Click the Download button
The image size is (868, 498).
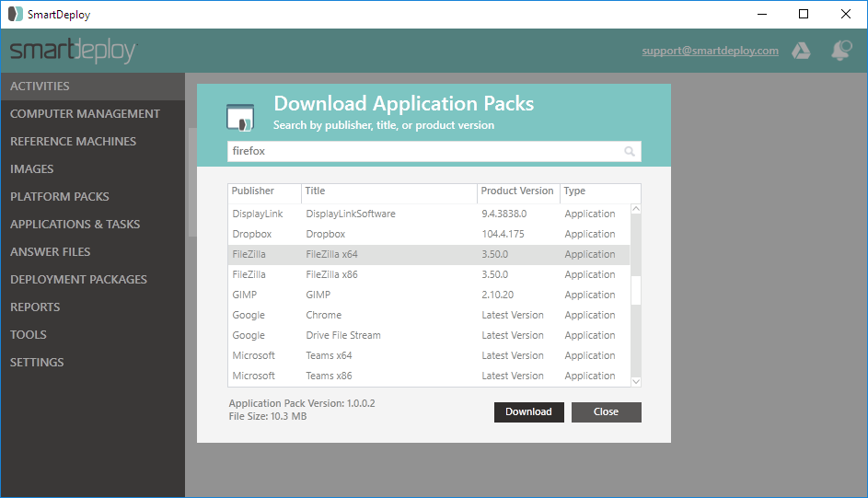(x=528, y=412)
